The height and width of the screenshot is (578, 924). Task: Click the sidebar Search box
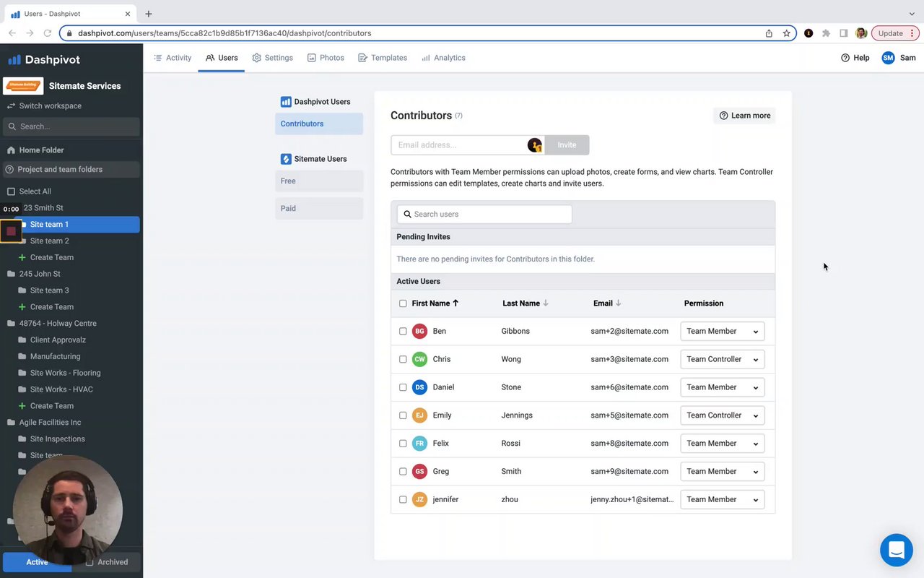[x=71, y=126]
